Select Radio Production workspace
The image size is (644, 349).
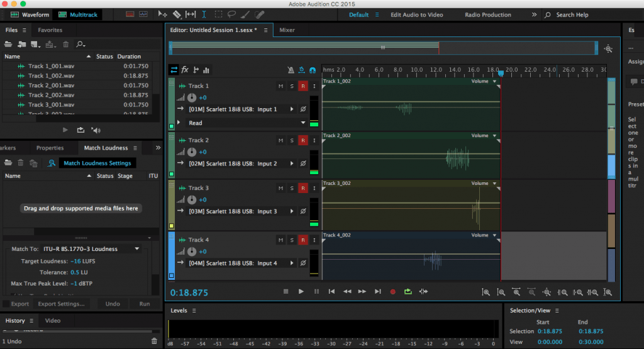[488, 15]
